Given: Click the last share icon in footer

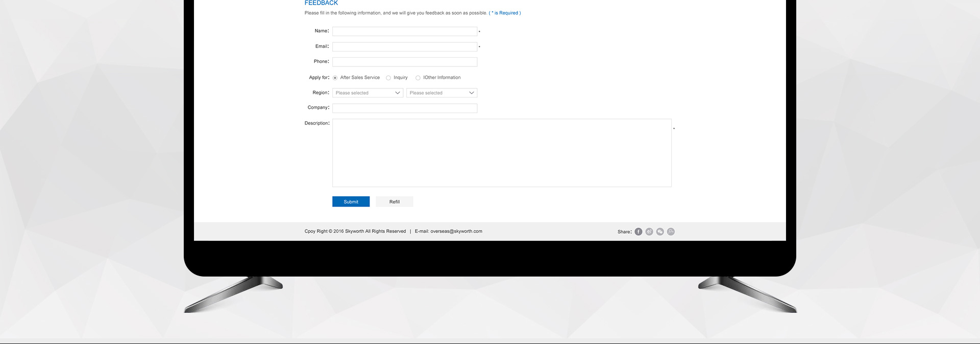Looking at the screenshot, I should [671, 232].
